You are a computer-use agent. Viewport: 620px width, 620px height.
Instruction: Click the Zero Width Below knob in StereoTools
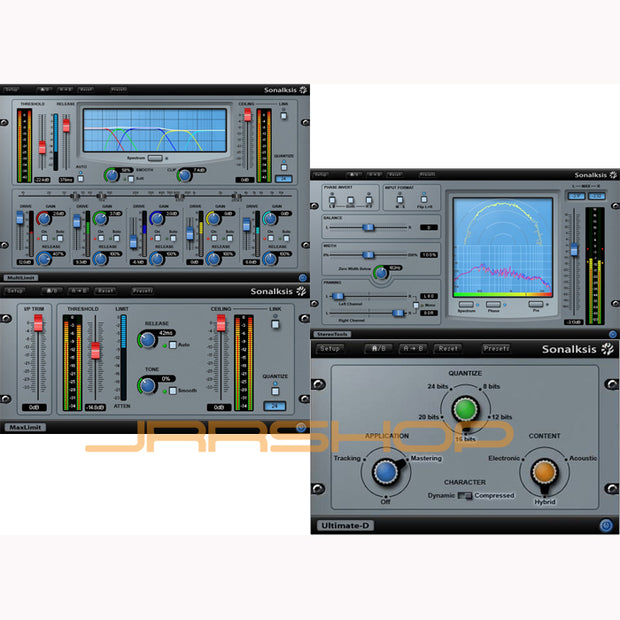[x=381, y=272]
